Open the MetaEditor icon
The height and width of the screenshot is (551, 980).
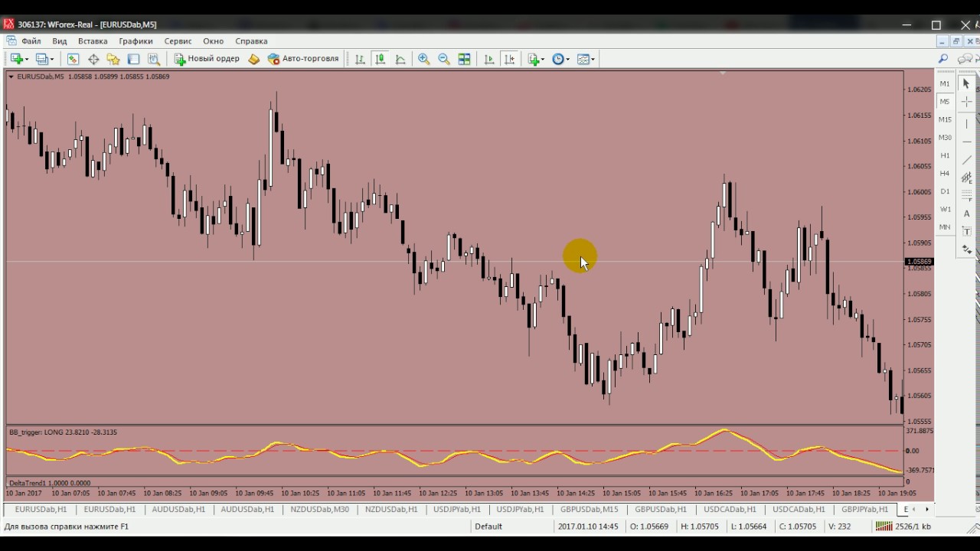click(254, 59)
